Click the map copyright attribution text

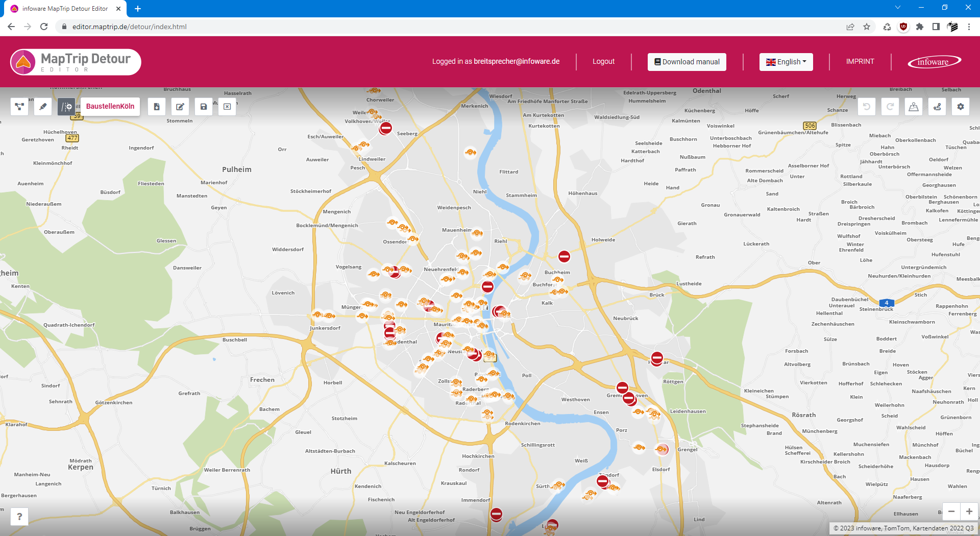[903, 528]
